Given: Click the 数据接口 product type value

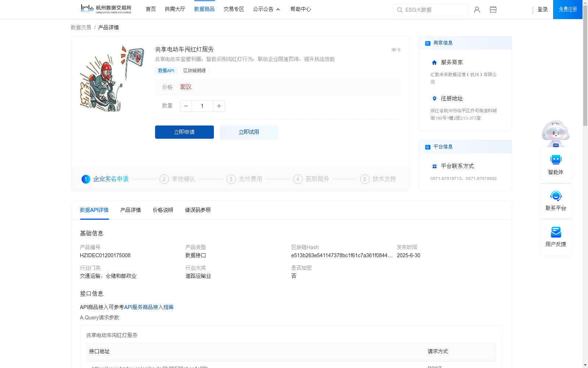Looking at the screenshot, I should coord(196,255).
